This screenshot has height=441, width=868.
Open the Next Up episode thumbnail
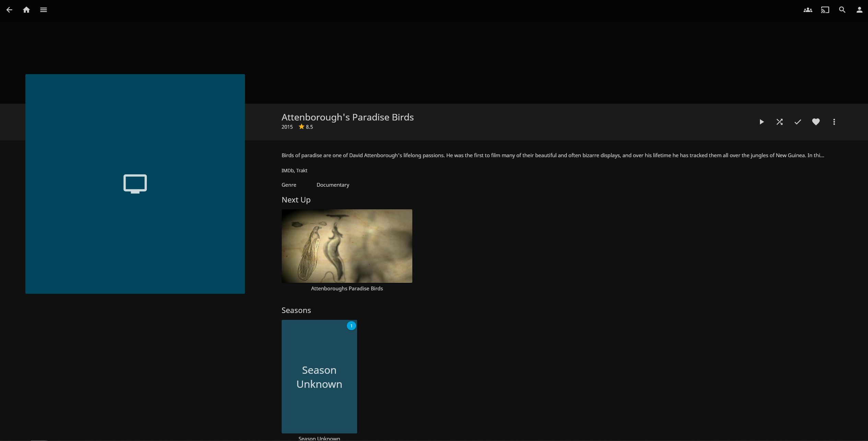click(x=347, y=246)
